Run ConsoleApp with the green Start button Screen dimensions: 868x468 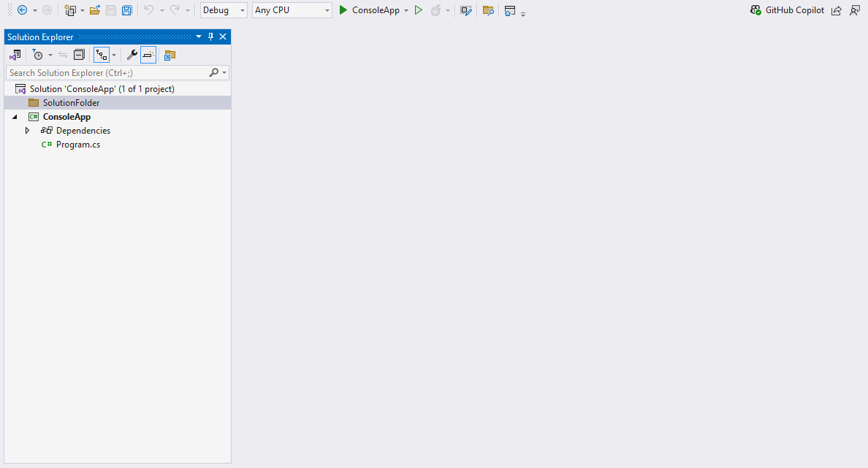coord(343,10)
